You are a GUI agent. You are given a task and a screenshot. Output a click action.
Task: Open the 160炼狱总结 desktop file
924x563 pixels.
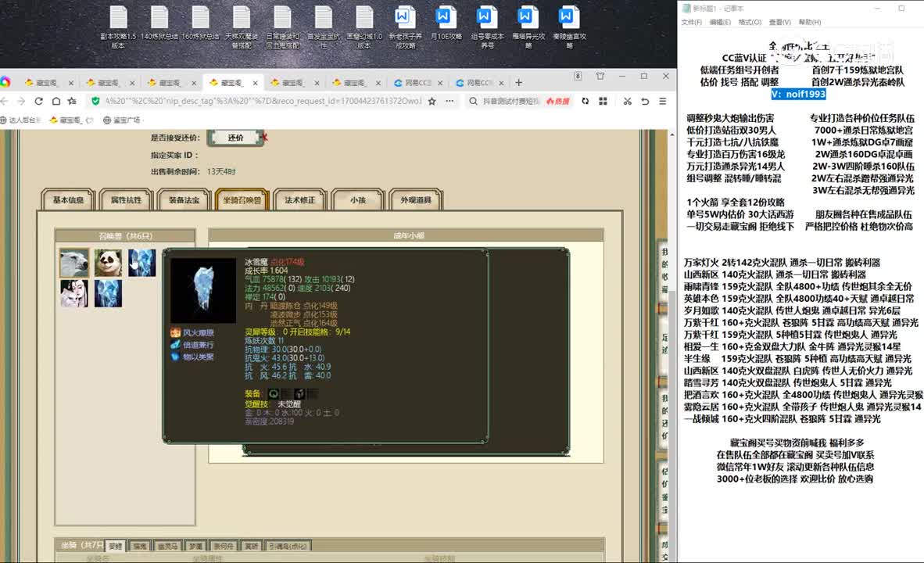200,23
